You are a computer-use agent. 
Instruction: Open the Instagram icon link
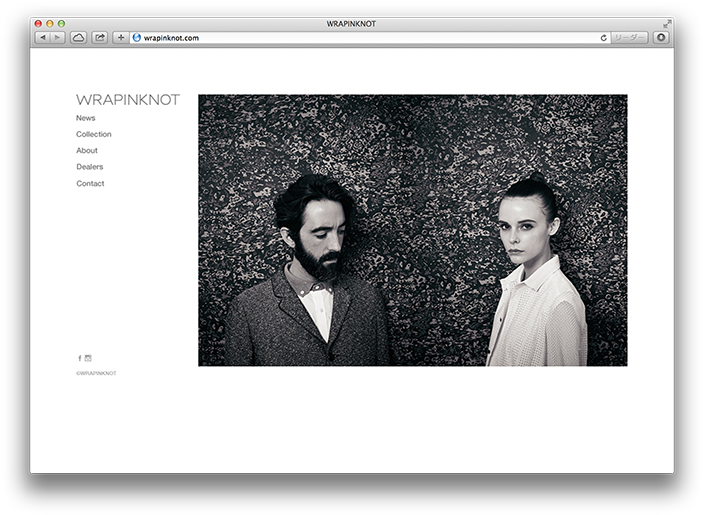pos(88,358)
